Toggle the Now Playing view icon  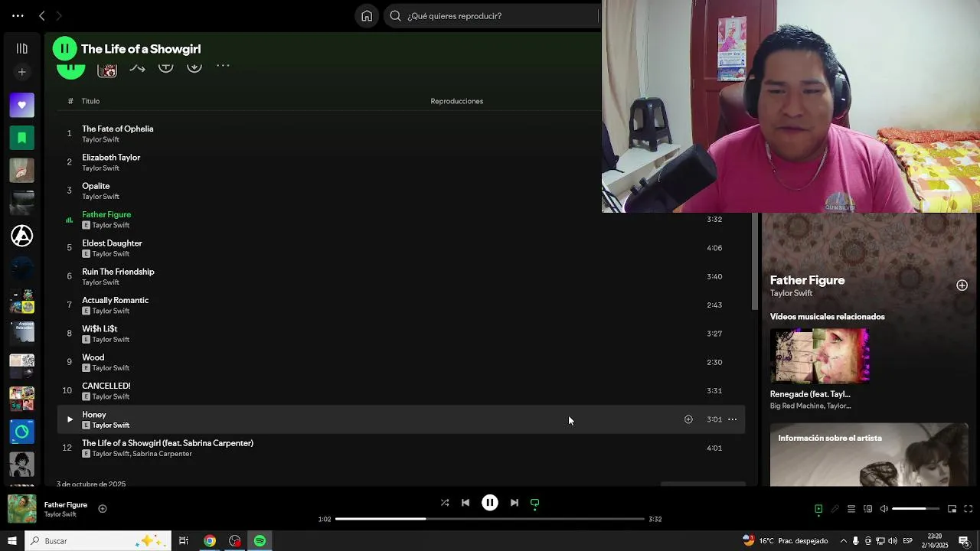click(818, 509)
